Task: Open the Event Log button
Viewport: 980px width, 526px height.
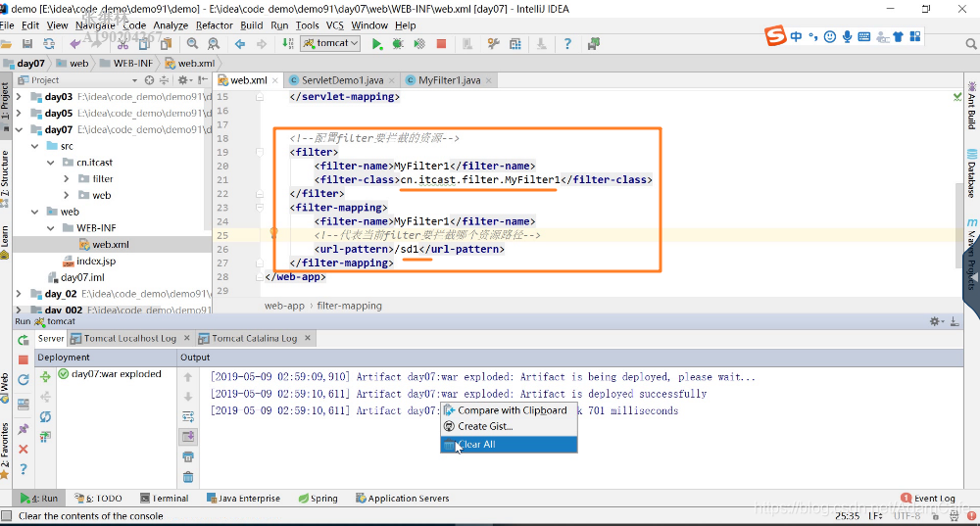Action: pos(928,499)
